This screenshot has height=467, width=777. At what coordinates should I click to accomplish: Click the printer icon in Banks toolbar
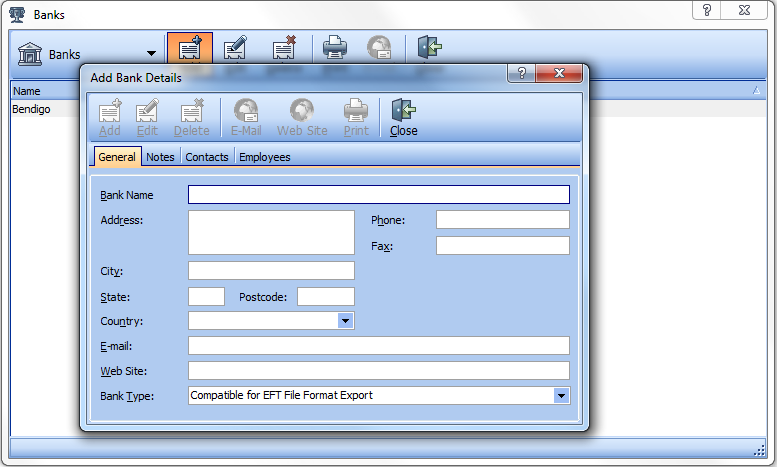coord(335,48)
